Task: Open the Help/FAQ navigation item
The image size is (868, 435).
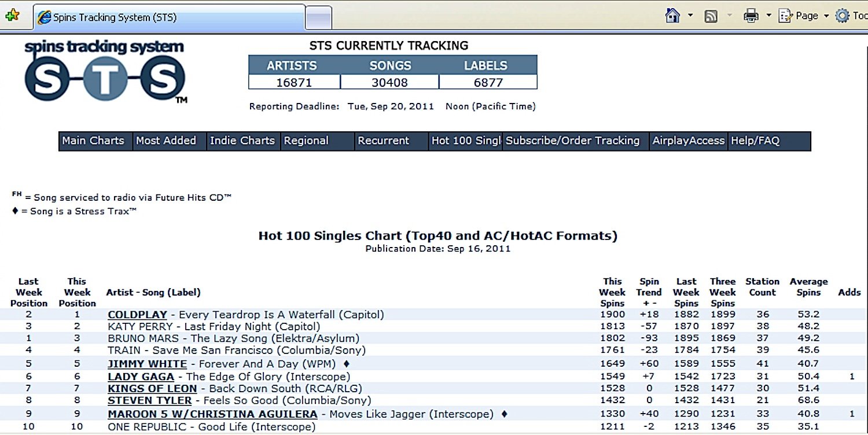Action: pos(755,141)
